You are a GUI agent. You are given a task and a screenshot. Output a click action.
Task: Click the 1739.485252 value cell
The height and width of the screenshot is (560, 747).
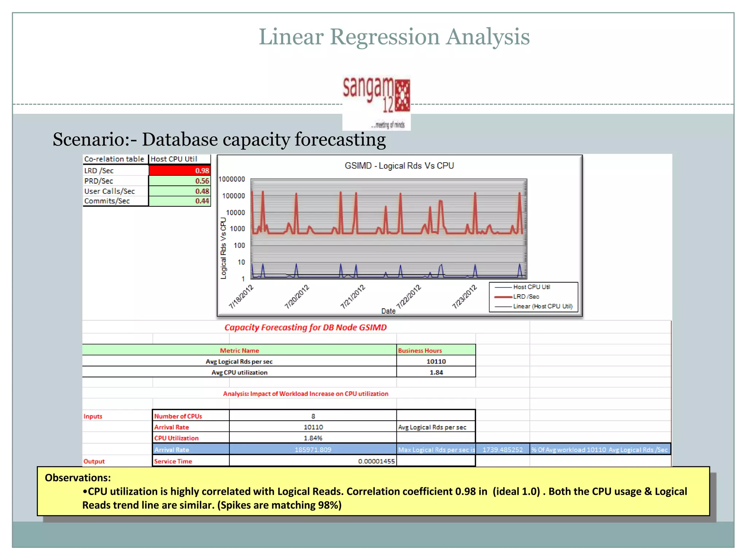coord(503,450)
